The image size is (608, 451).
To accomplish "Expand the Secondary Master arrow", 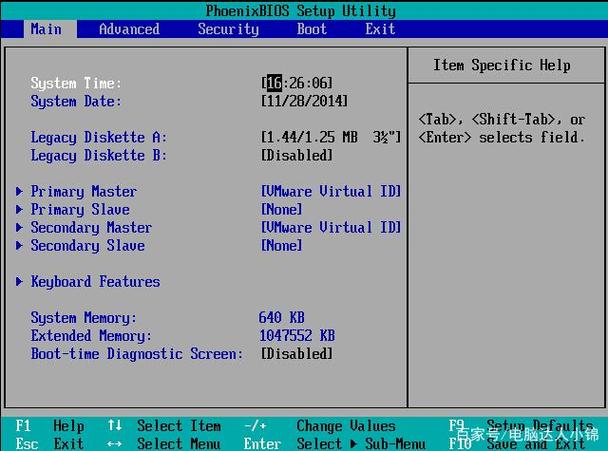I will (x=19, y=227).
